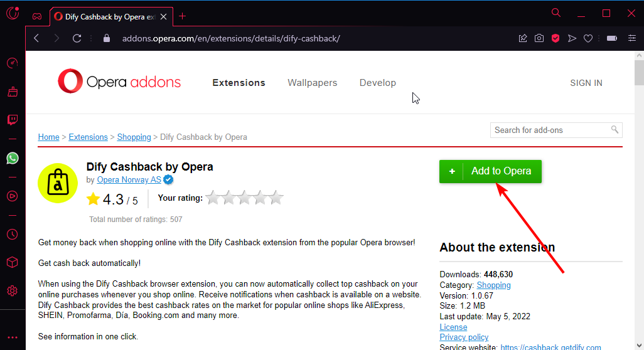The image size is (644, 350).
Task: Open My Flow send icon
Action: coord(572,38)
